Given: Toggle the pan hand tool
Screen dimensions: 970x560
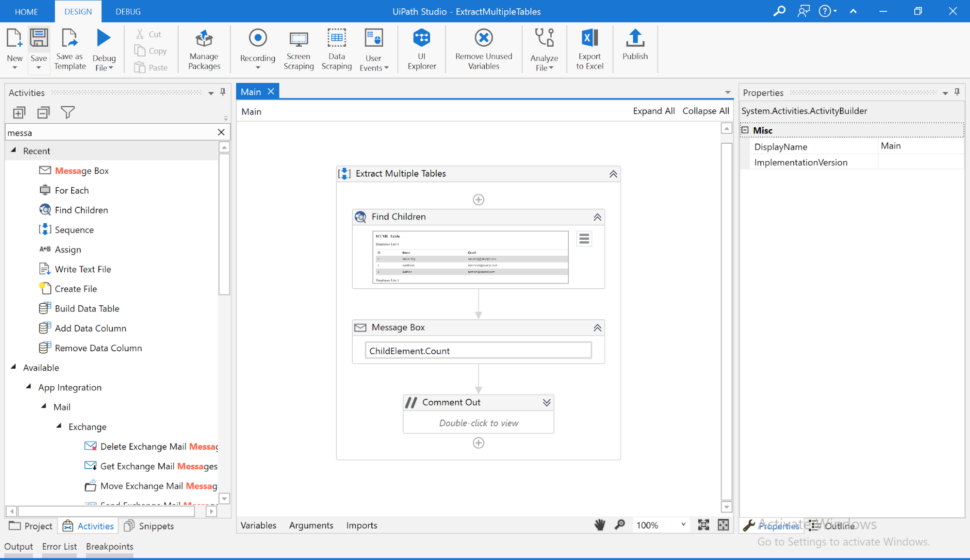Looking at the screenshot, I should pyautogui.click(x=600, y=525).
